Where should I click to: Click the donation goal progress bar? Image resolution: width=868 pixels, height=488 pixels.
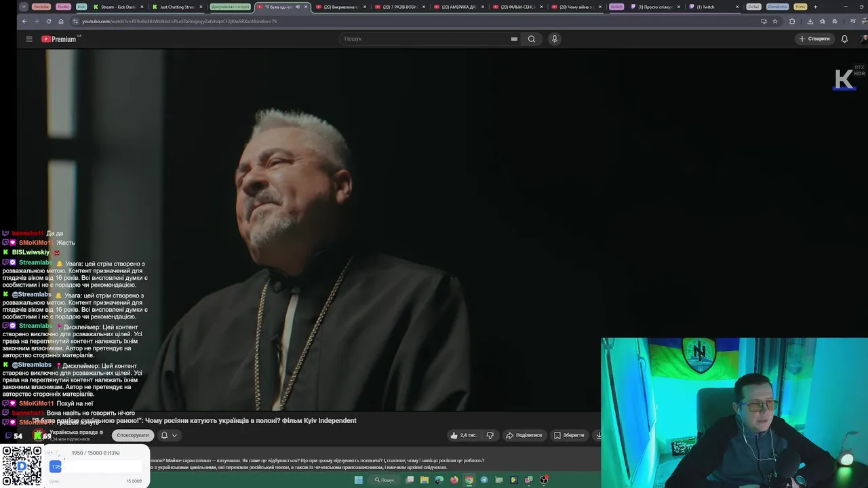click(x=96, y=466)
